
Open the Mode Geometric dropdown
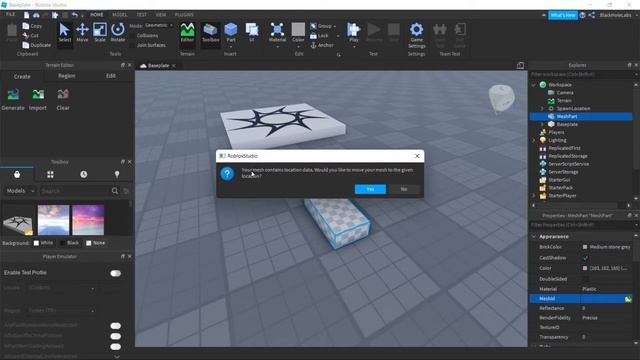point(158,25)
